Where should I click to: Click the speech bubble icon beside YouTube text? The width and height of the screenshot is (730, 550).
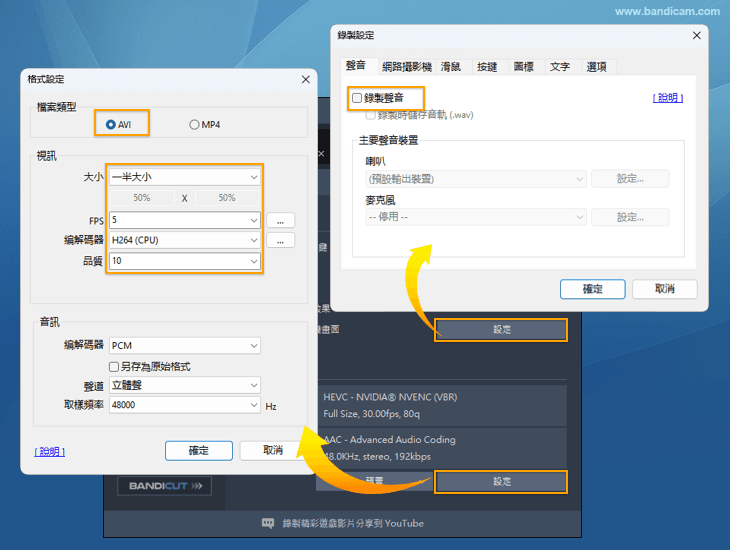[268, 523]
